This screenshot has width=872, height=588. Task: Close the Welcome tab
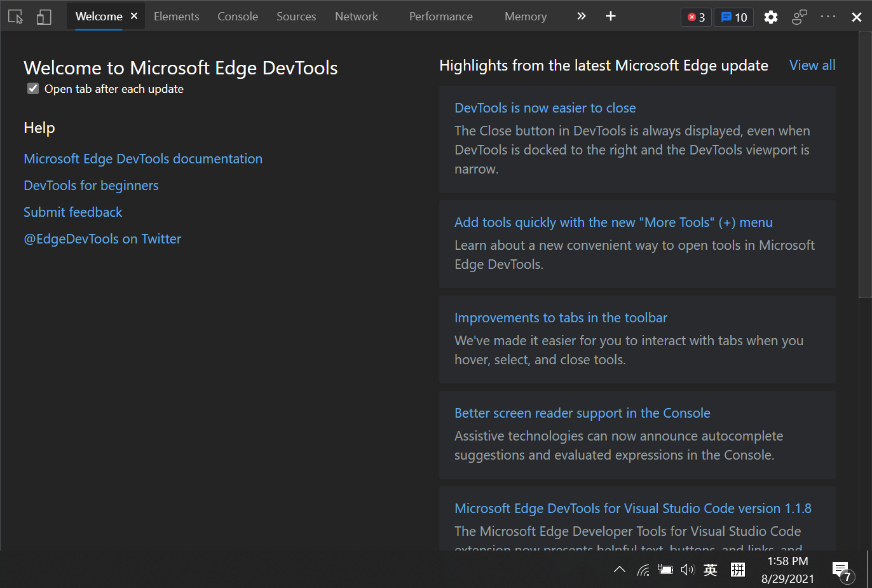pyautogui.click(x=134, y=16)
